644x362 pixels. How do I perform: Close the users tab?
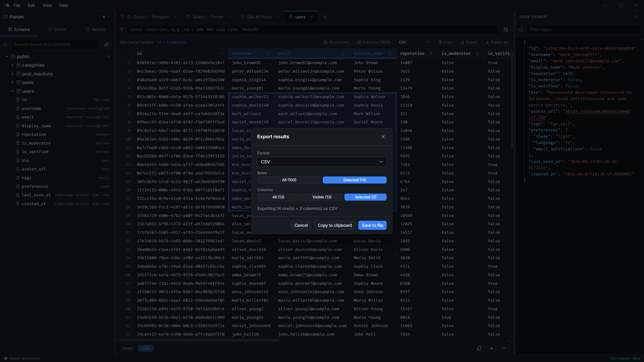coord(311,17)
